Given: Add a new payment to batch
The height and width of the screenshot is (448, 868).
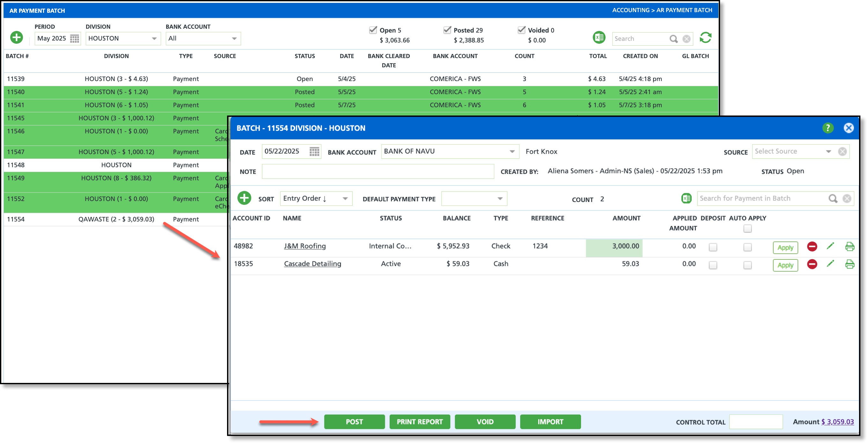Looking at the screenshot, I should (244, 198).
